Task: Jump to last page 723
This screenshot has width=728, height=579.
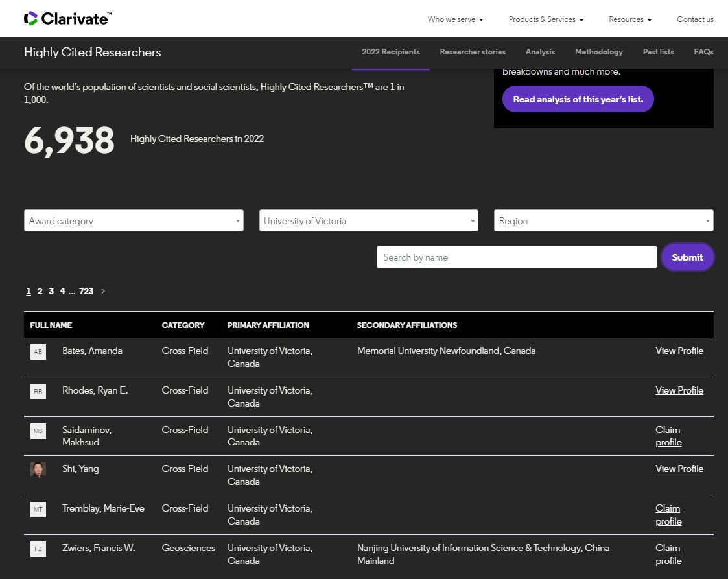Action: [86, 291]
